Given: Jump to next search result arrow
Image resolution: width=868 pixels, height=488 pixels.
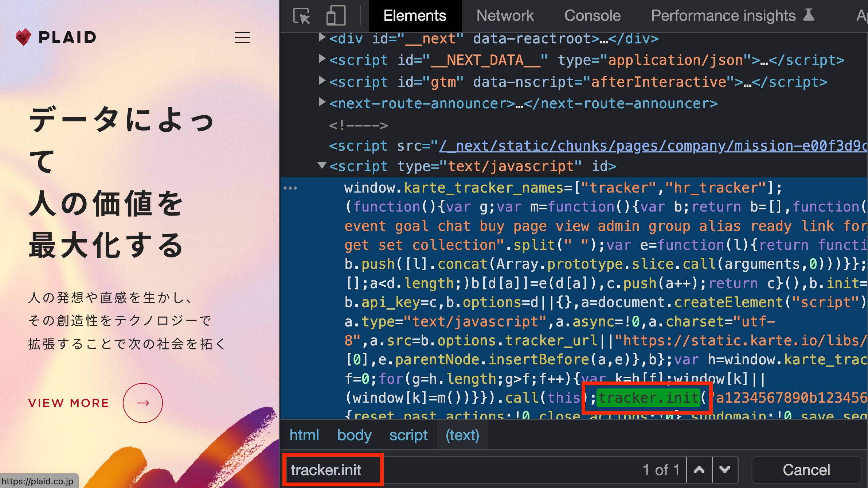Looking at the screenshot, I should 724,470.
